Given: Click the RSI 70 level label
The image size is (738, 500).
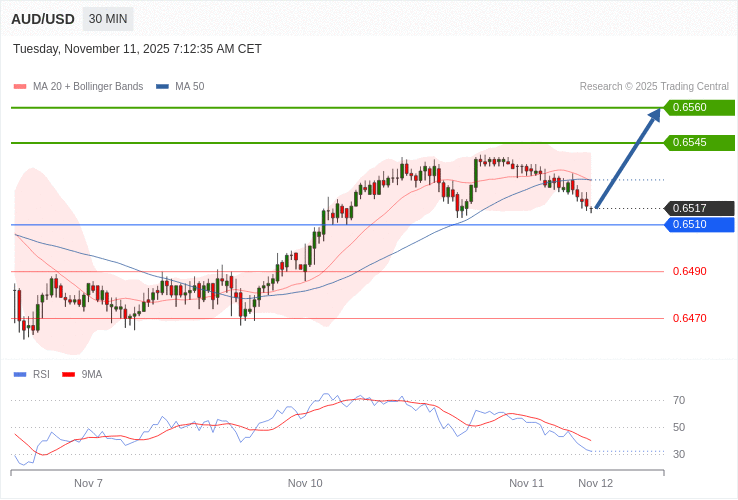Looking at the screenshot, I should coord(679,400).
